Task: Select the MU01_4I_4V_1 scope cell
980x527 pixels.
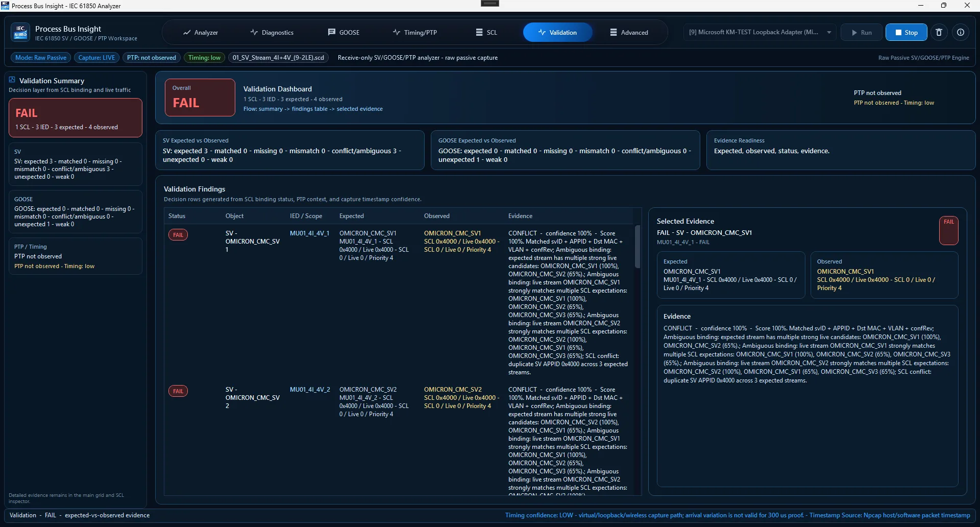Action: (310, 233)
